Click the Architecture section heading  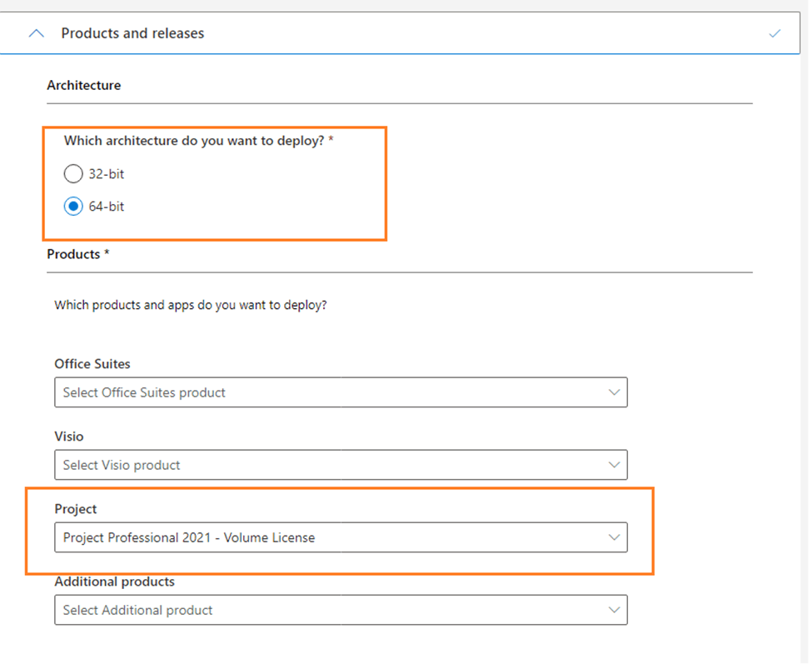83,84
